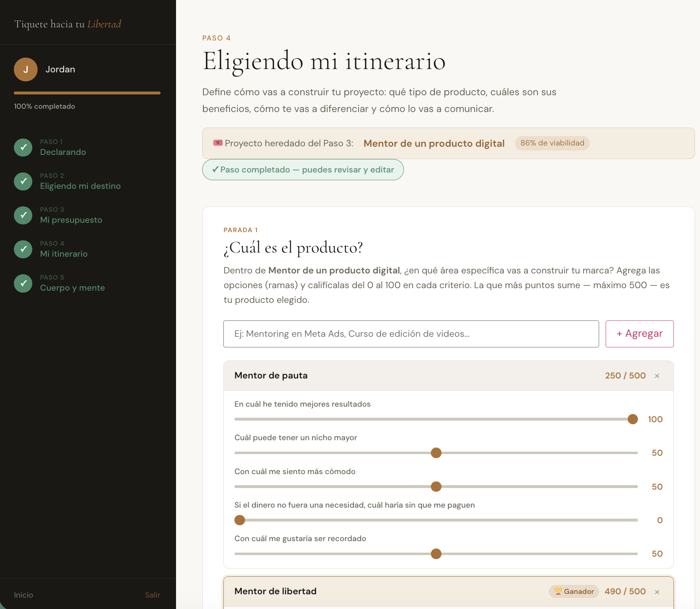Remove the Mentor de pauta option
The height and width of the screenshot is (609, 700).
click(657, 376)
